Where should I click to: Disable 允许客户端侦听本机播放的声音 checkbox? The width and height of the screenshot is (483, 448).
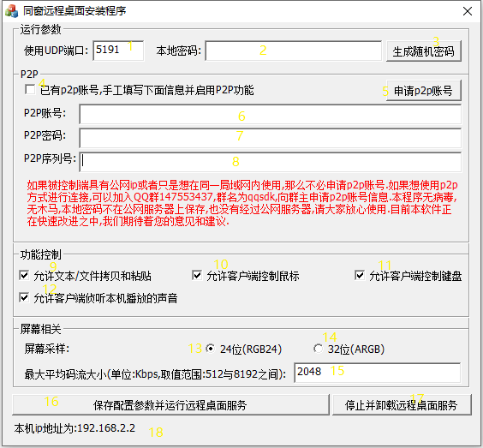tap(24, 297)
